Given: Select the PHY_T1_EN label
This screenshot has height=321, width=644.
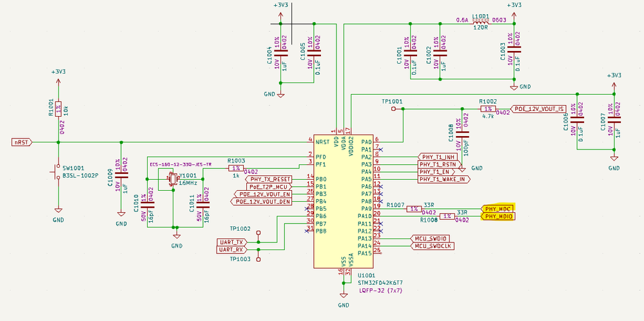Looking at the screenshot, I should (436, 171).
